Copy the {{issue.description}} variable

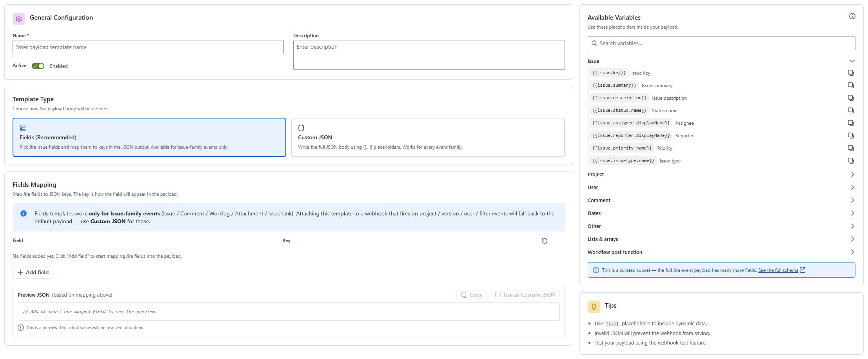(x=851, y=98)
